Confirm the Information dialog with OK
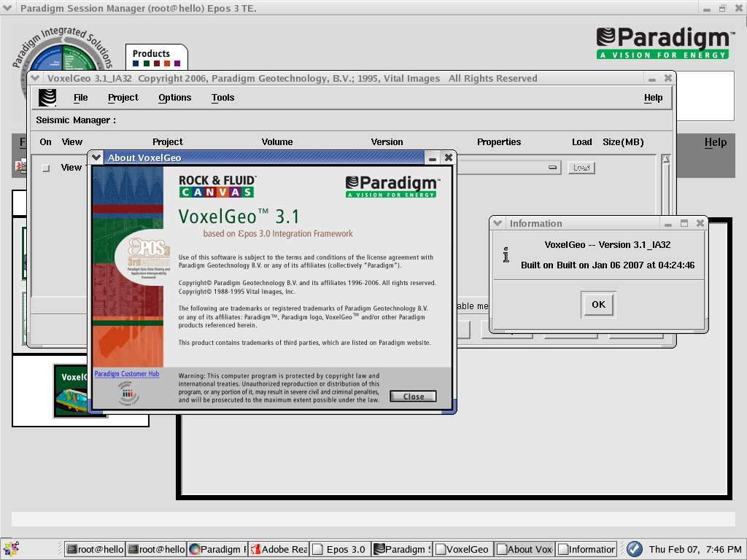Image resolution: width=747 pixels, height=560 pixels. (598, 304)
